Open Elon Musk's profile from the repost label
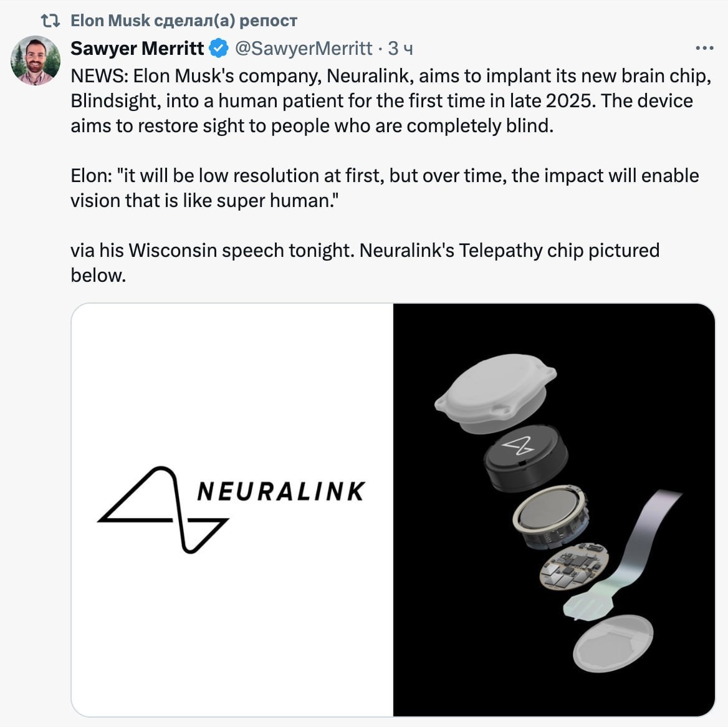Image resolution: width=728 pixels, height=727 pixels. tap(110, 21)
